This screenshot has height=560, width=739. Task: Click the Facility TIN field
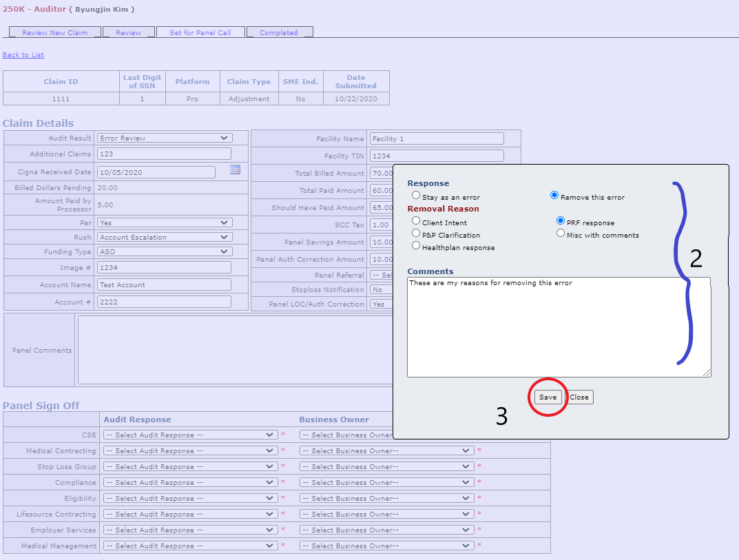[437, 156]
